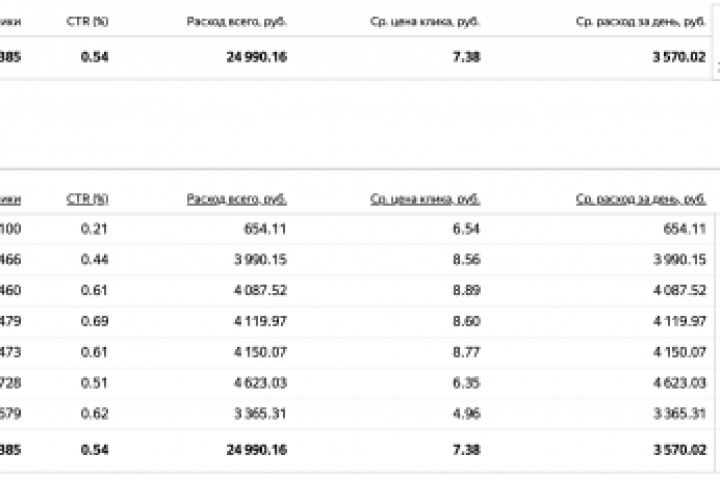Click underlined 'Ср. цена клика, руб.' header
Image resolution: width=720 pixels, height=480 pixels.
(425, 199)
